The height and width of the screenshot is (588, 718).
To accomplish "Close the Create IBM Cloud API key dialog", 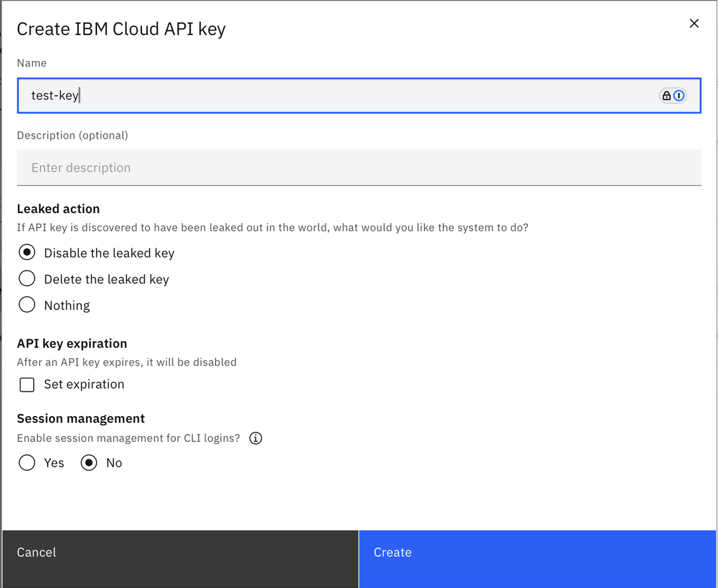I will (693, 23).
